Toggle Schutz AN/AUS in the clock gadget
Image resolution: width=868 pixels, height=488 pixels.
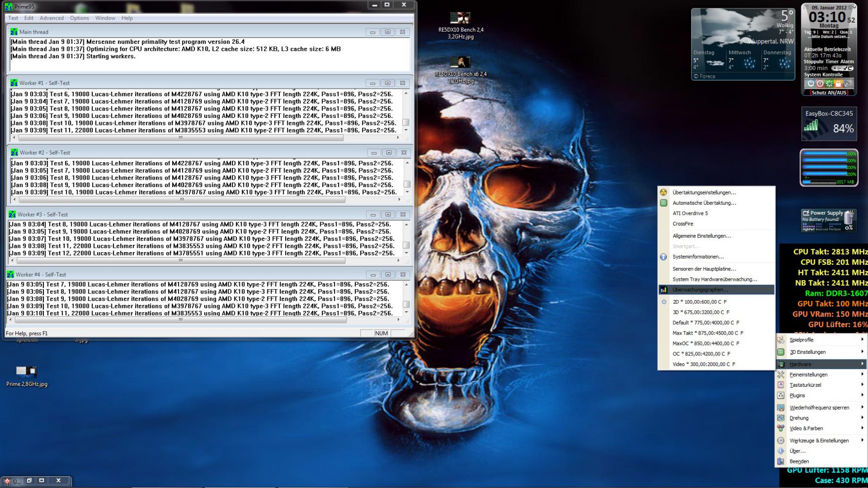tap(829, 92)
